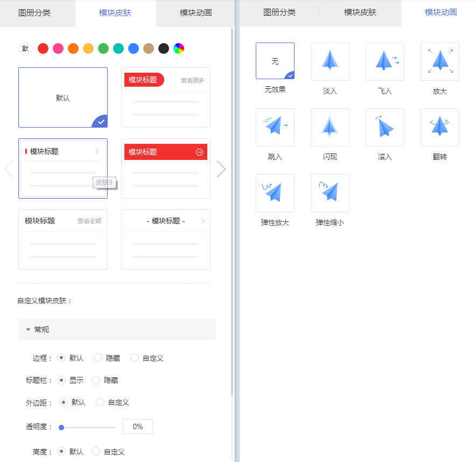Choose the 翻转 flip animation icon
Viewport: 476px width, 462px height.
coord(440,127)
